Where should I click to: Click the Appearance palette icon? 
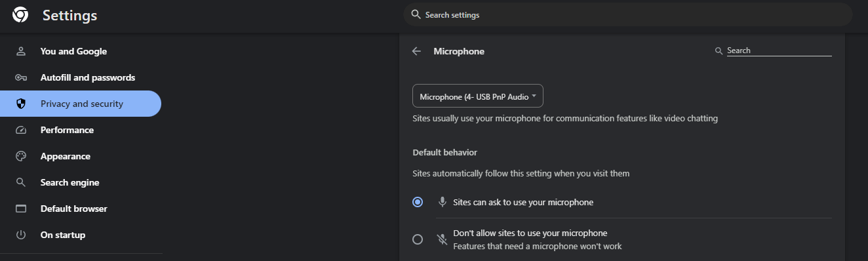pos(21,156)
